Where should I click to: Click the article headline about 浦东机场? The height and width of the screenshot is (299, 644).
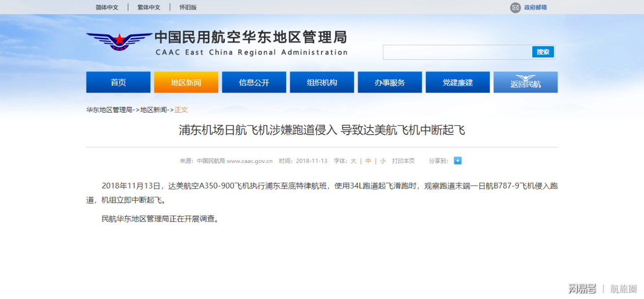(x=322, y=131)
